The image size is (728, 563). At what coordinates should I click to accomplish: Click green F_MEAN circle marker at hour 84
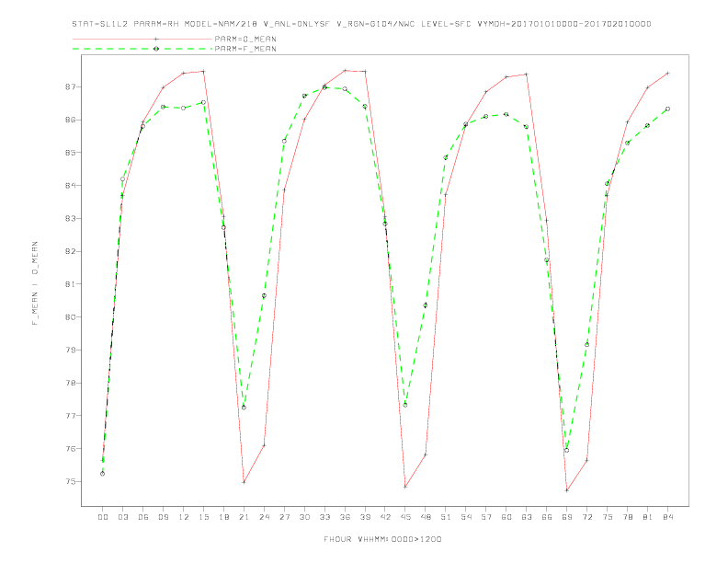667,109
